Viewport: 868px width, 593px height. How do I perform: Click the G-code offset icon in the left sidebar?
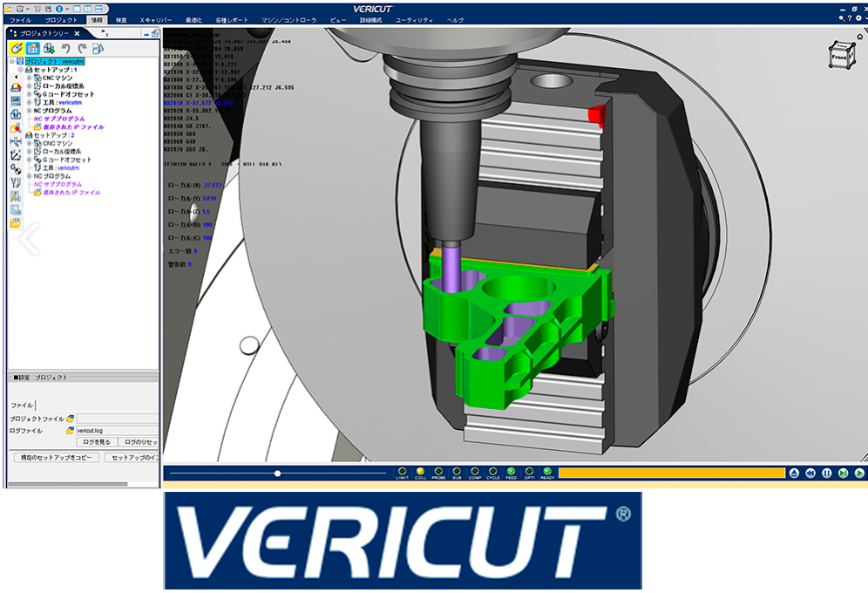click(16, 169)
